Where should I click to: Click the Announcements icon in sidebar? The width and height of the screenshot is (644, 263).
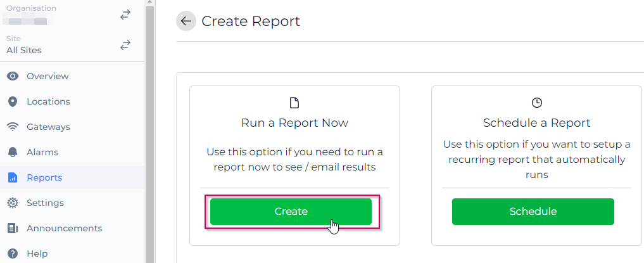(x=12, y=228)
